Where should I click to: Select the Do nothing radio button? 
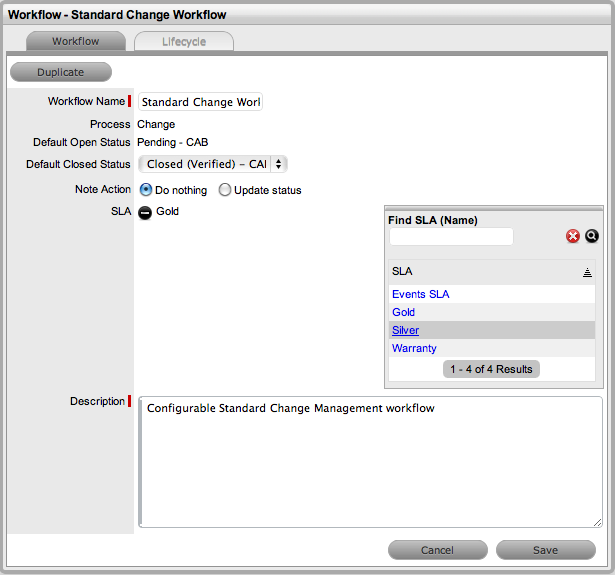pos(146,190)
